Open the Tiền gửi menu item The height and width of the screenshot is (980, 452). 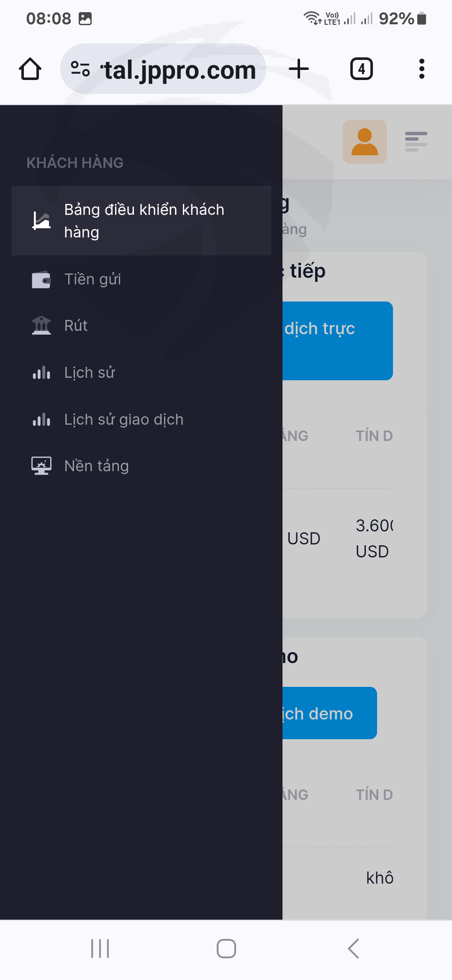[92, 279]
